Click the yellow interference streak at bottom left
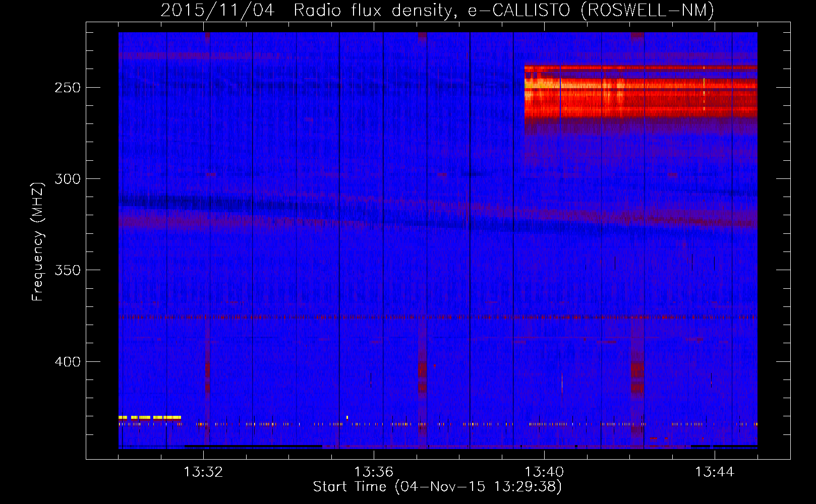Screen dimensions: 816x504 (x=150, y=417)
